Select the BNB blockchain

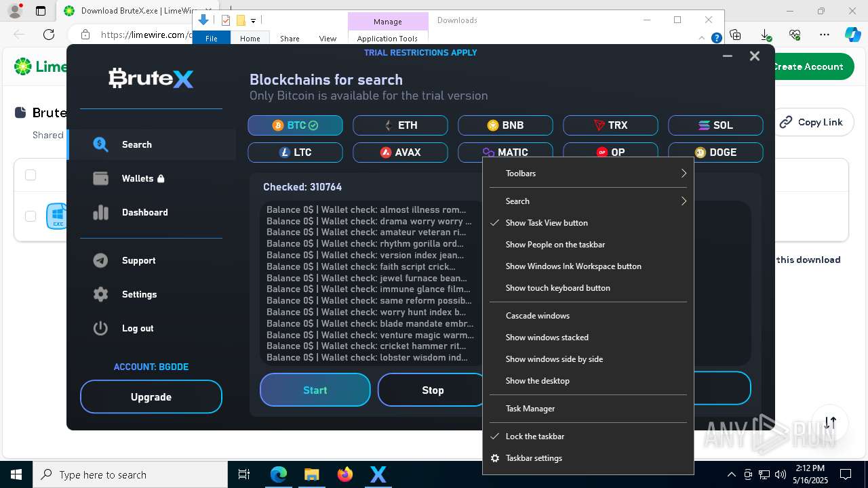click(x=505, y=125)
